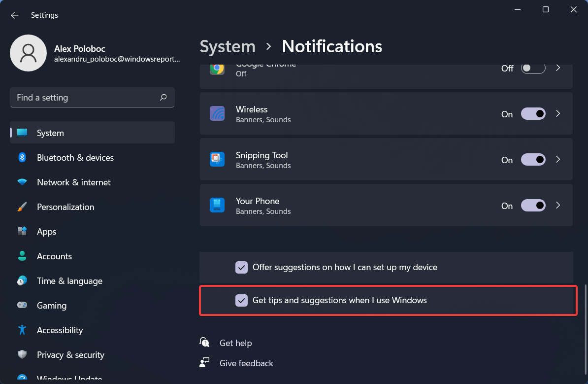Turn off Wireless notifications toggle
The width and height of the screenshot is (588, 384).
click(x=533, y=114)
